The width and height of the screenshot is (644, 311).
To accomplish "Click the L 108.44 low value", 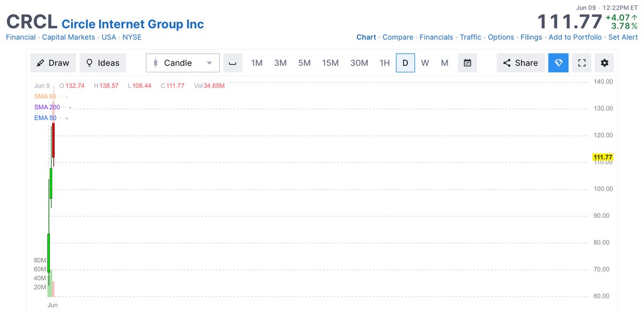I will click(140, 86).
